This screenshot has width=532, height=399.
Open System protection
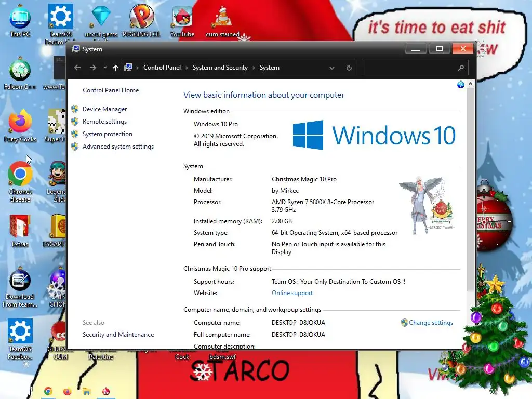coord(107,134)
